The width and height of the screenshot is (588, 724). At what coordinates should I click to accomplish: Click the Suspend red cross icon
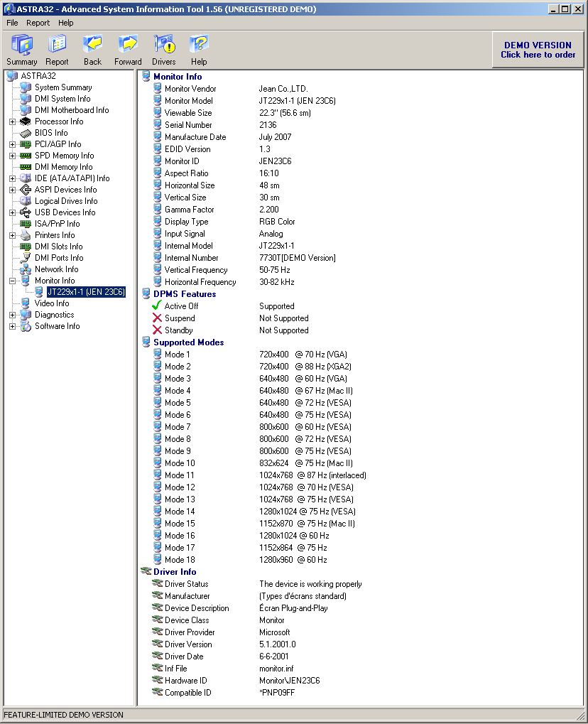[157, 318]
